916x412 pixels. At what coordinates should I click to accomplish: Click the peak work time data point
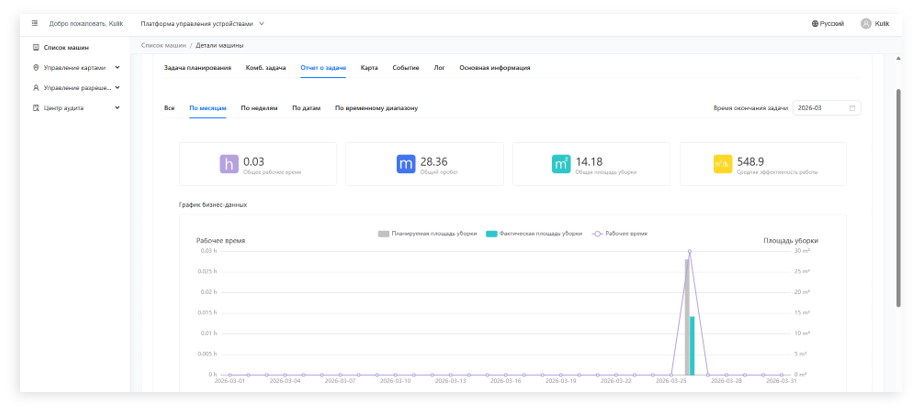point(689,251)
